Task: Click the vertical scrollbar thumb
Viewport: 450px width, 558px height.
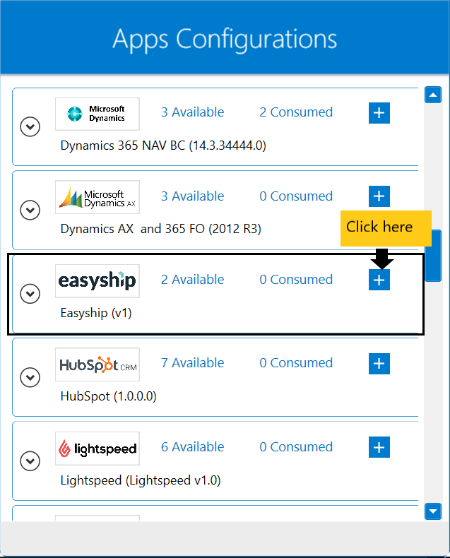Action: tap(433, 256)
